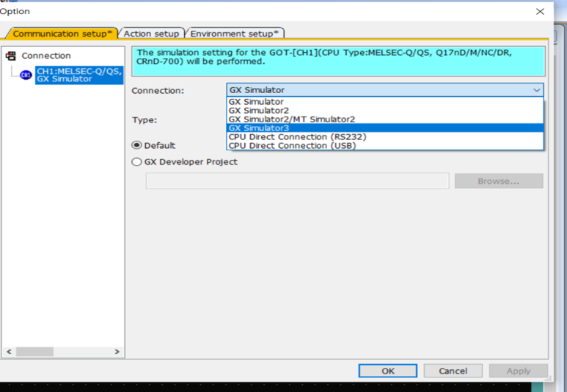The height and width of the screenshot is (392, 567).
Task: Click the 'Connection:' field label
Action: click(158, 91)
